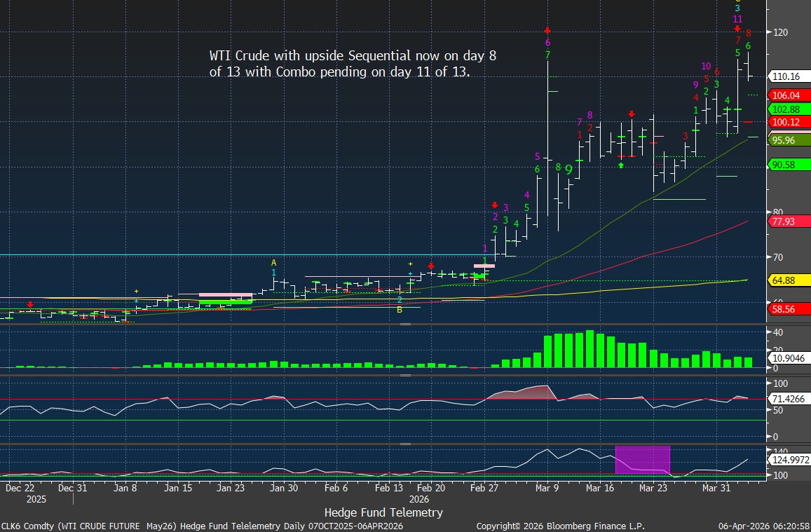Click the 71.4266 indicator value label

pyautogui.click(x=789, y=398)
